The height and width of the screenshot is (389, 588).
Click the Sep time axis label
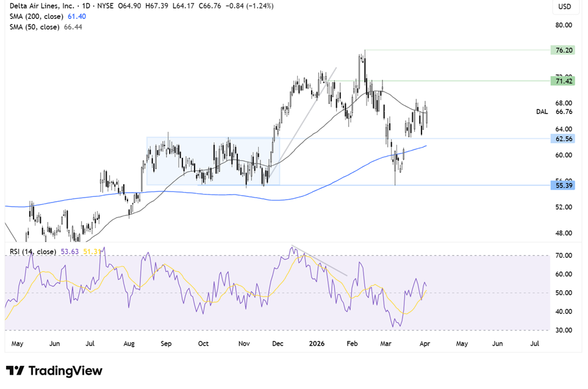[x=166, y=343]
